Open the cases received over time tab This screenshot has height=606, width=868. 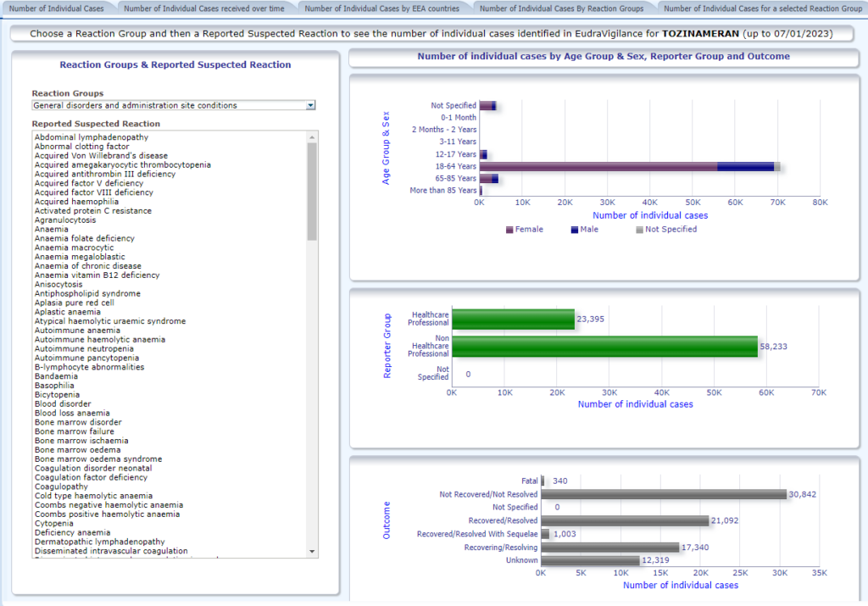tap(203, 8)
